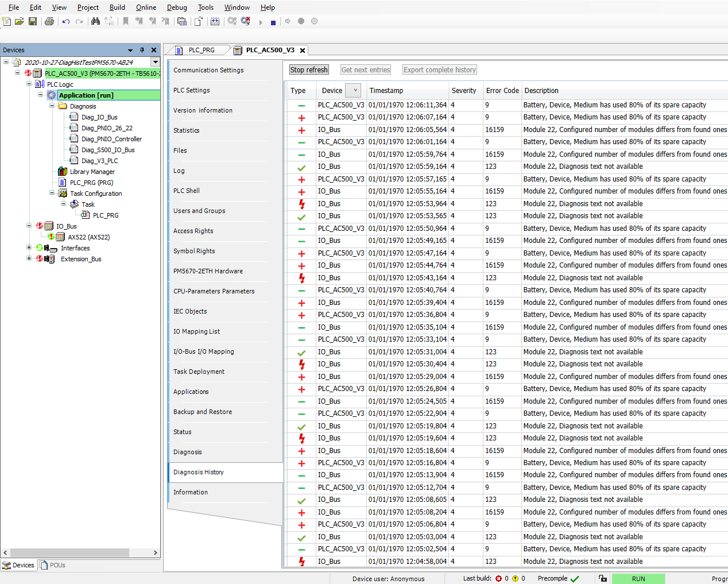Open the Online menu
Viewport: 728px width, 584px height.
[146, 7]
